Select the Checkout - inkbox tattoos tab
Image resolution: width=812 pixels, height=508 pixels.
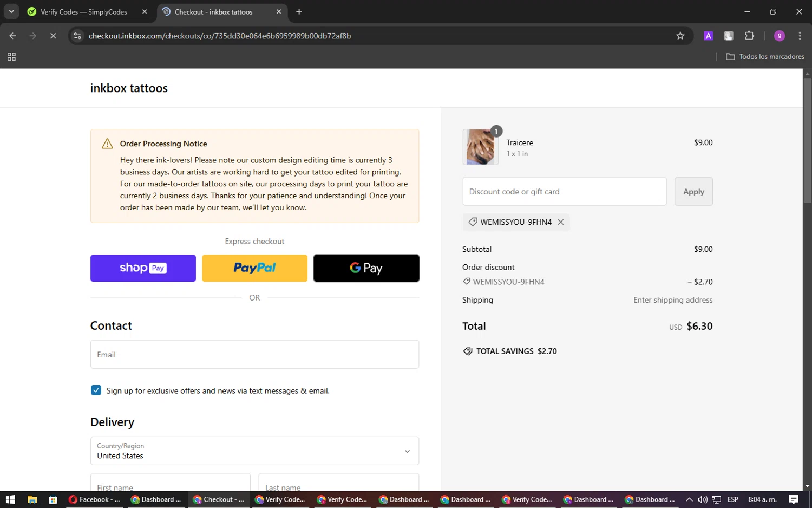[x=214, y=12]
